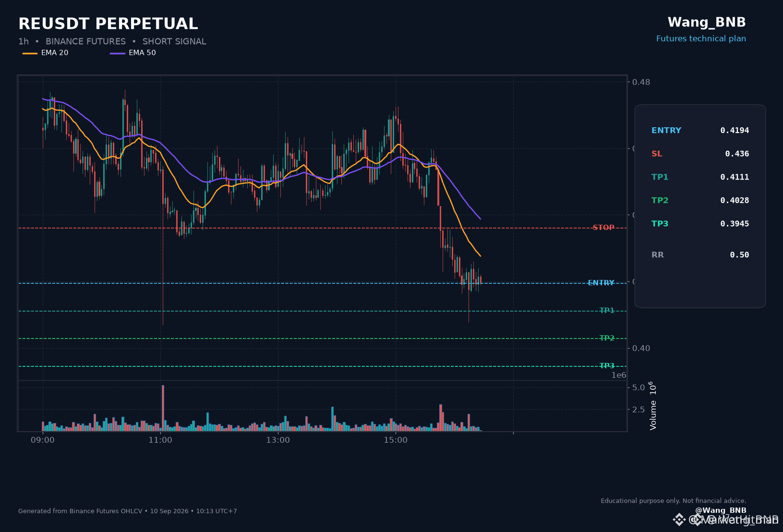Viewport: 783px width, 532px height.
Task: Click the @Wang_BNB handle at bottom
Action: coord(721,510)
